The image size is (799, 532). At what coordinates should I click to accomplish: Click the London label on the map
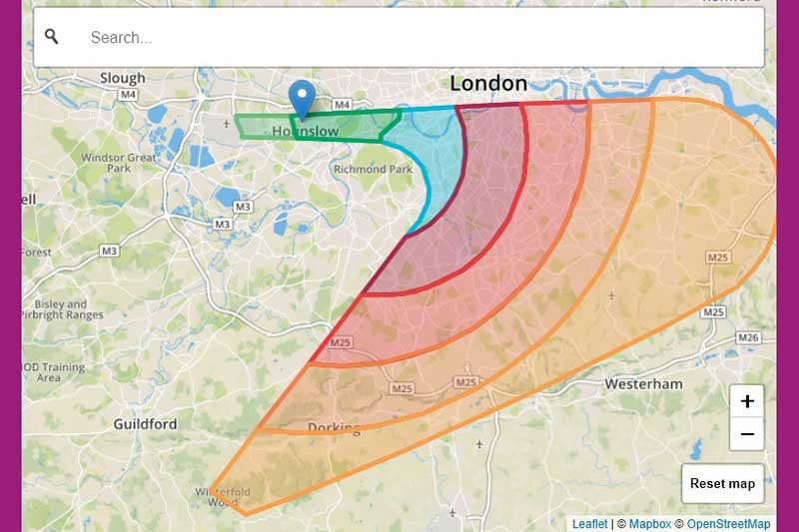488,84
